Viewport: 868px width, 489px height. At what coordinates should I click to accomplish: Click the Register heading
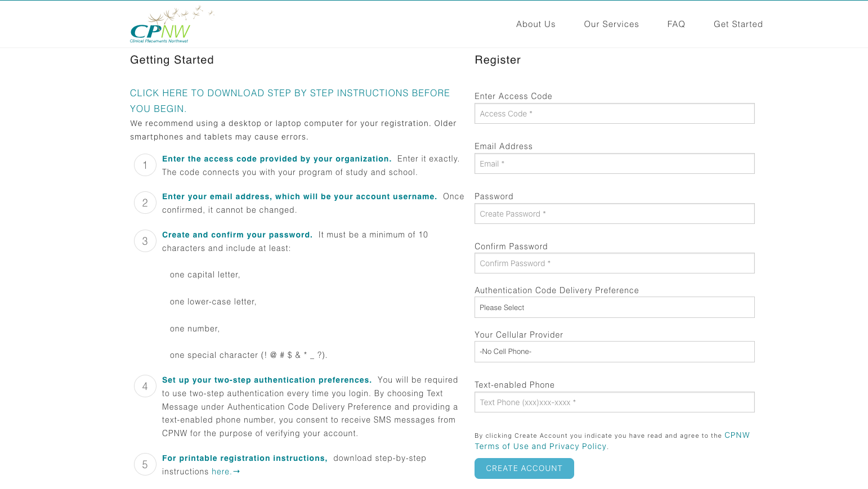click(x=498, y=60)
